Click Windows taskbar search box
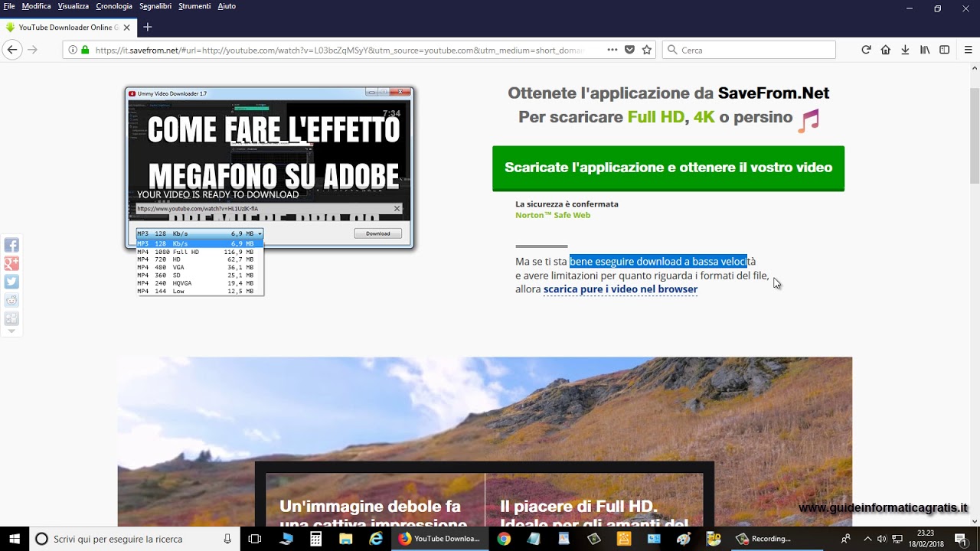Viewport: 980px width, 551px height. pyautogui.click(x=134, y=539)
